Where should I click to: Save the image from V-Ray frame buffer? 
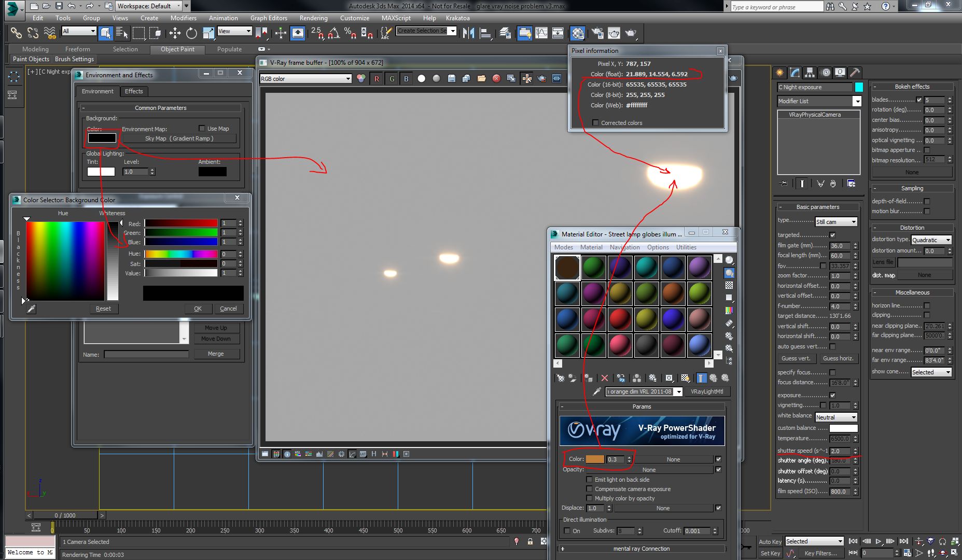pos(451,79)
